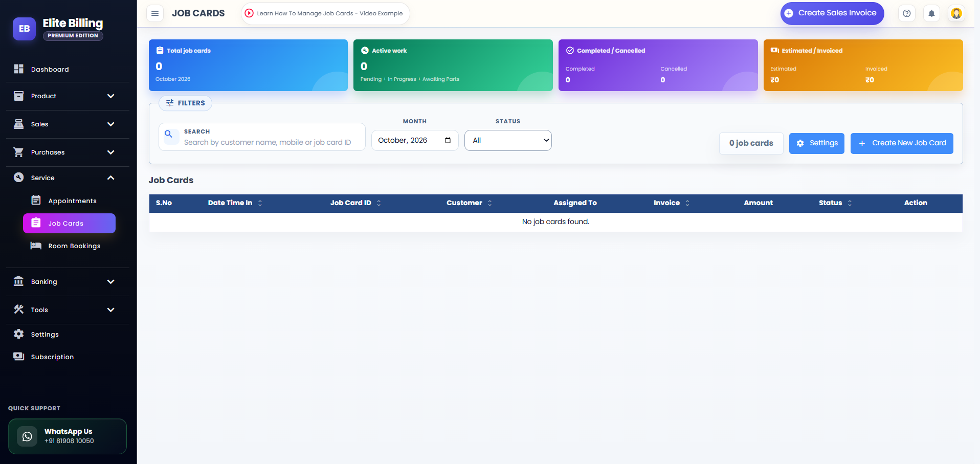
Task: Click the Service wrench icon in sidebar
Action: (x=19, y=178)
